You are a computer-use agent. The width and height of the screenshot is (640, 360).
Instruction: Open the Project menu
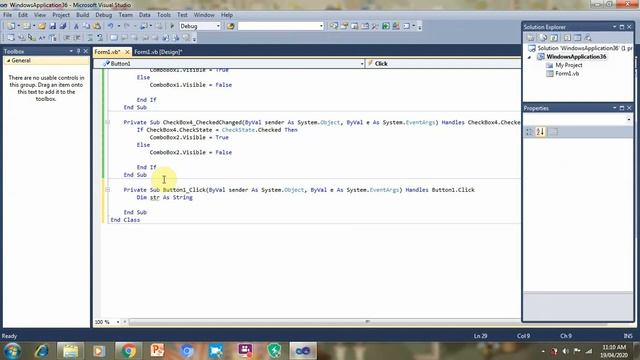[61, 15]
